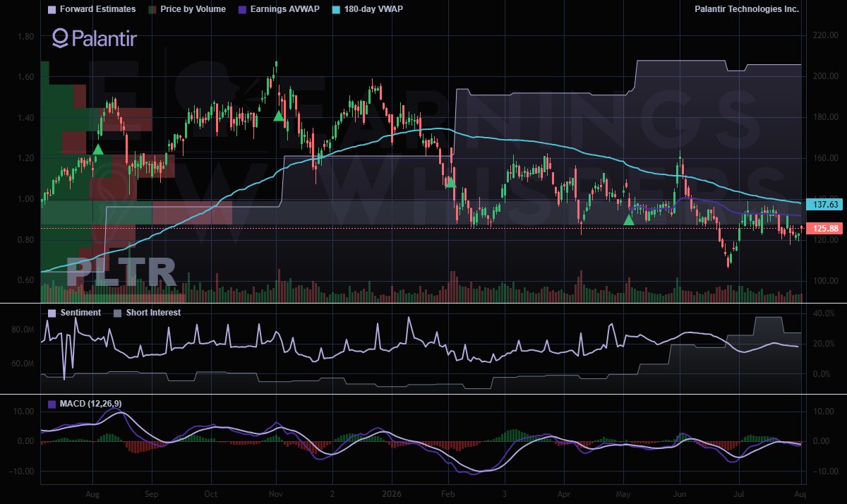Toggle the Earnings AVWAP legend swatch

[x=242, y=10]
